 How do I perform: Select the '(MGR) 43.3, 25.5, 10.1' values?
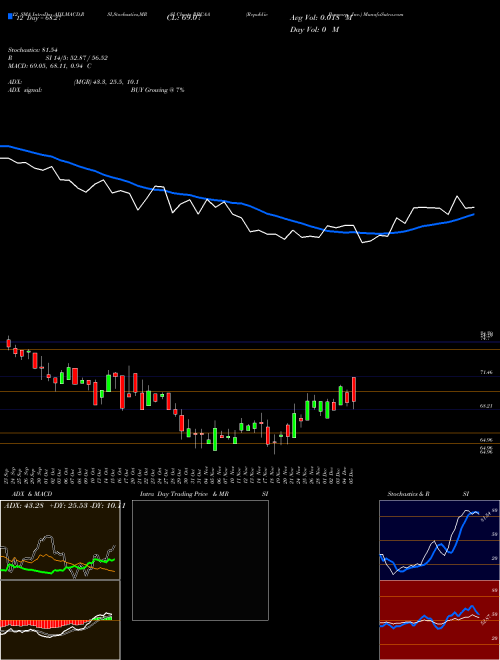pos(106,82)
